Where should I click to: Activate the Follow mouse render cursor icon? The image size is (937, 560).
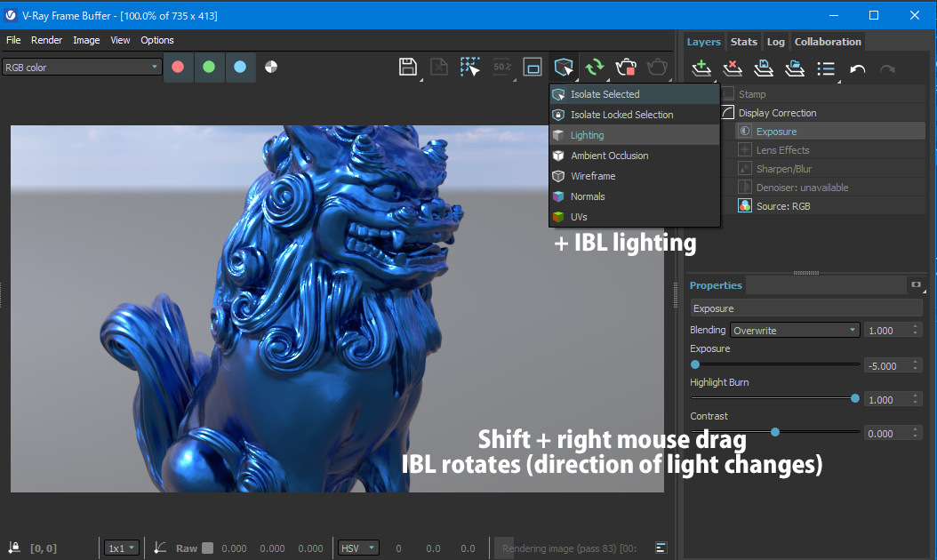(x=470, y=67)
